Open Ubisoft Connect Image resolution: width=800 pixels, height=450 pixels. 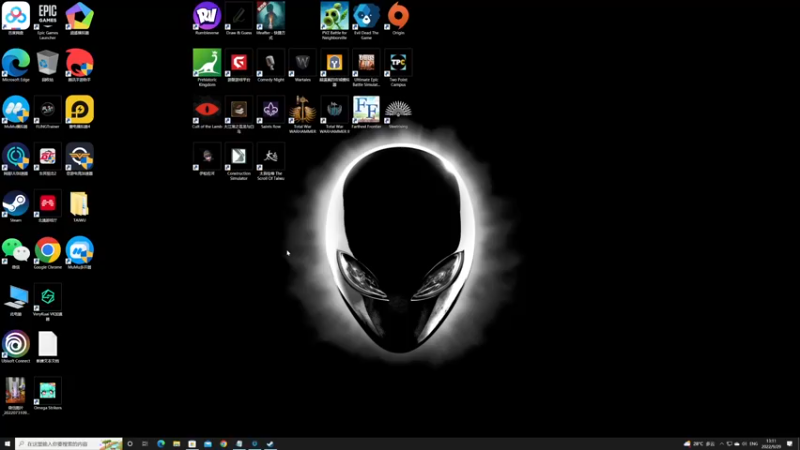16,346
